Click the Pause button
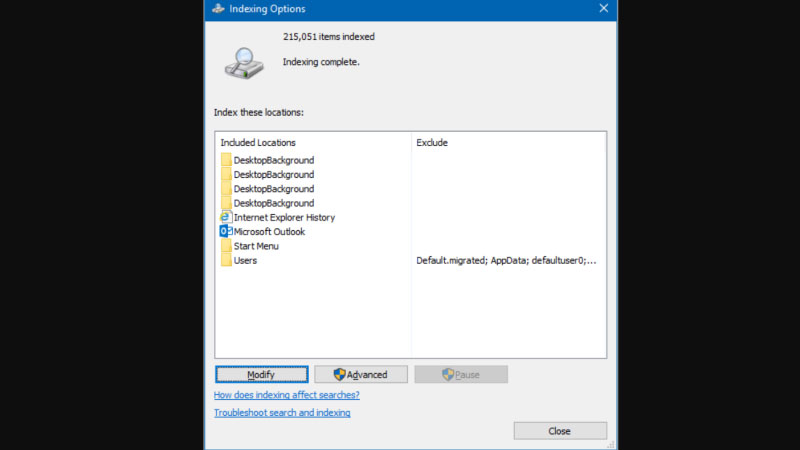 [461, 374]
